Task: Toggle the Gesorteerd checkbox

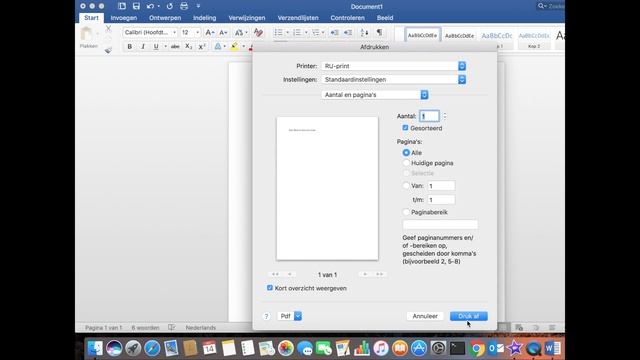Action: 405,128
